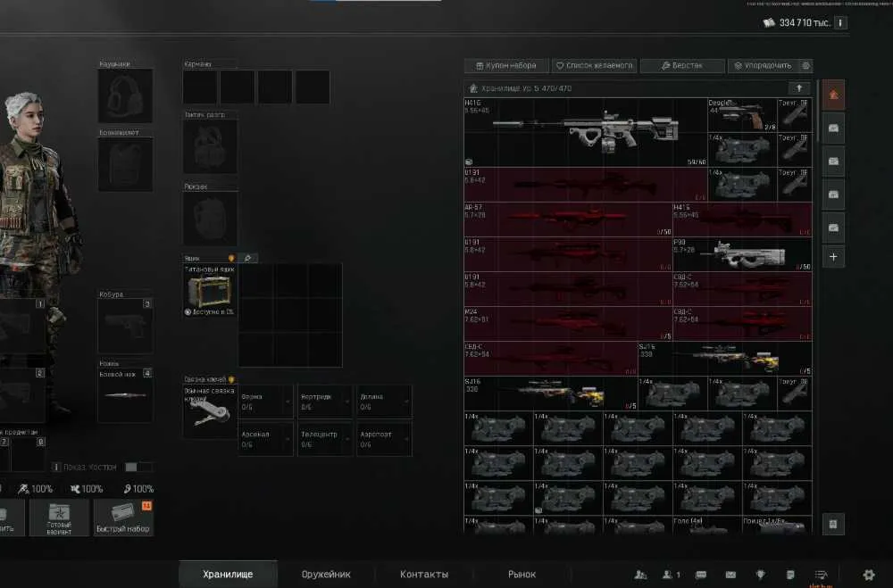Screen dimensions: 893x588
Task: Toggle the Показ. костюм switch
Action: [x=138, y=468]
